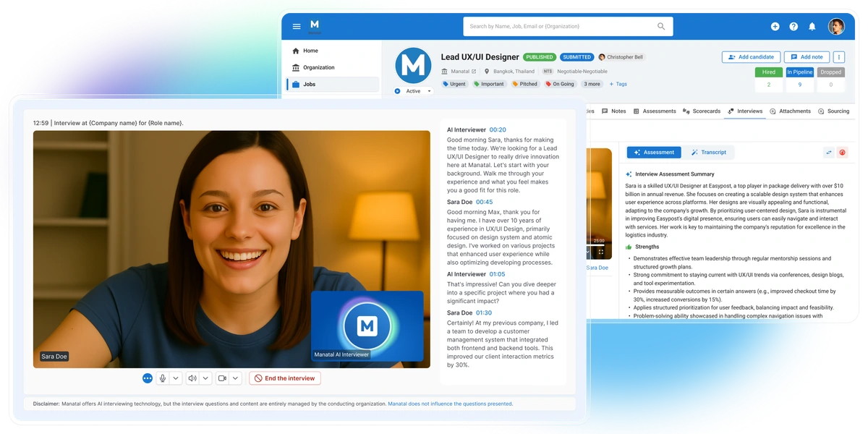
Task: Open the speaker output chevron
Action: pyautogui.click(x=207, y=378)
